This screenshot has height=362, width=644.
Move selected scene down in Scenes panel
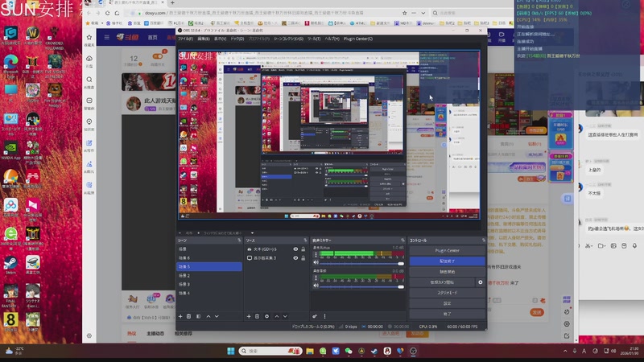[217, 316]
